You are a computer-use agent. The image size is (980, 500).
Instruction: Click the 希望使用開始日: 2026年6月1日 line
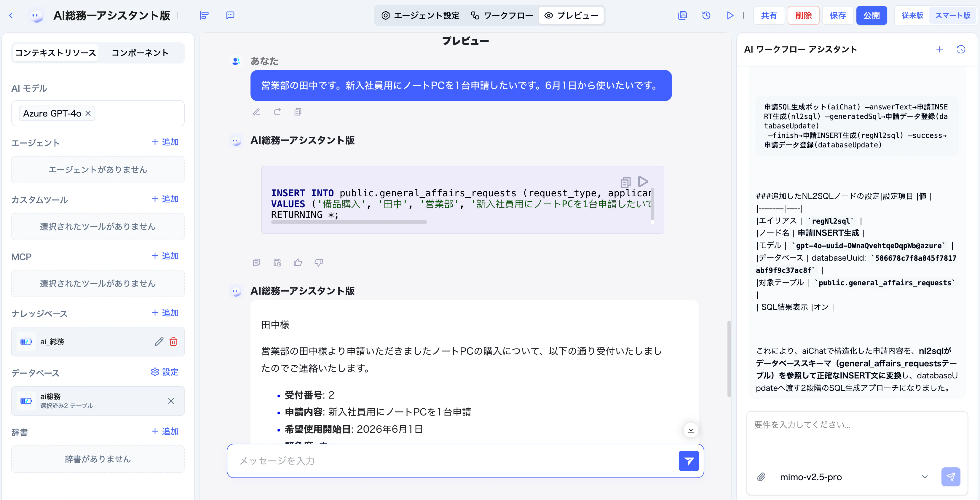[x=353, y=429]
